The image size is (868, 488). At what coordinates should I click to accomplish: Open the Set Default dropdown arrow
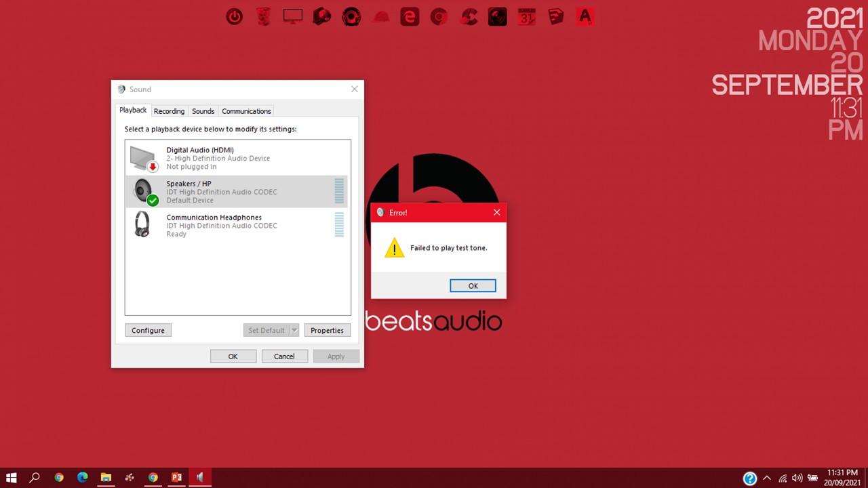pos(294,330)
